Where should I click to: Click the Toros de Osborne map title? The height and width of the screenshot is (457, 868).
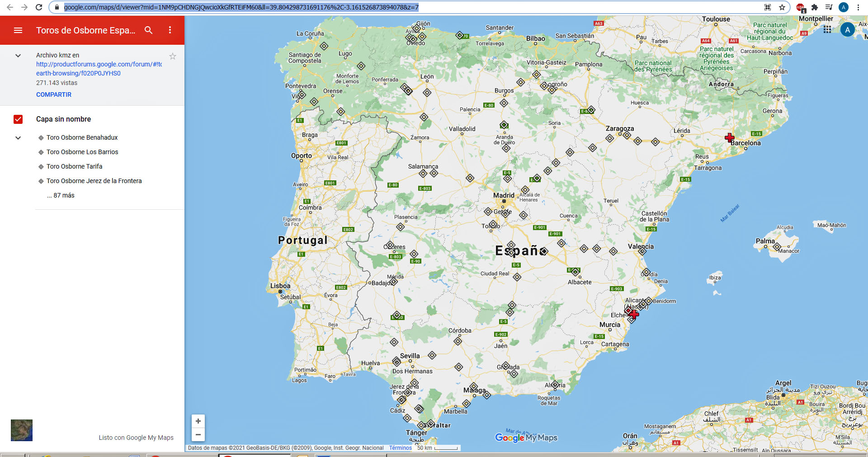pyautogui.click(x=85, y=30)
